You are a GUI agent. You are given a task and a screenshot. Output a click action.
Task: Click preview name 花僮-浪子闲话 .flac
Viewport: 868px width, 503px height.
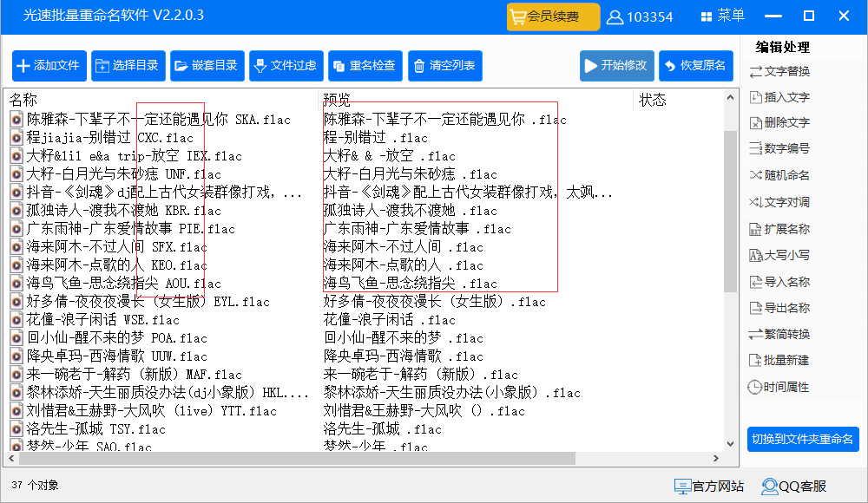tap(389, 320)
